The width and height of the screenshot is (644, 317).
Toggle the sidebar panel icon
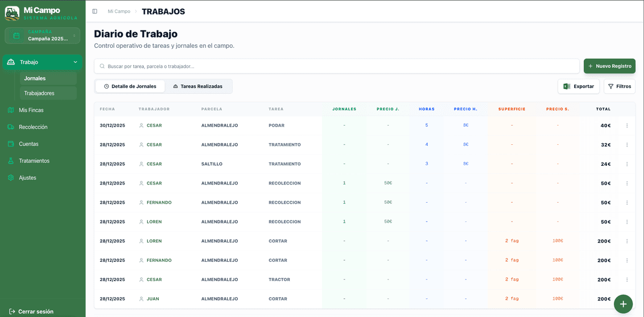pos(95,11)
